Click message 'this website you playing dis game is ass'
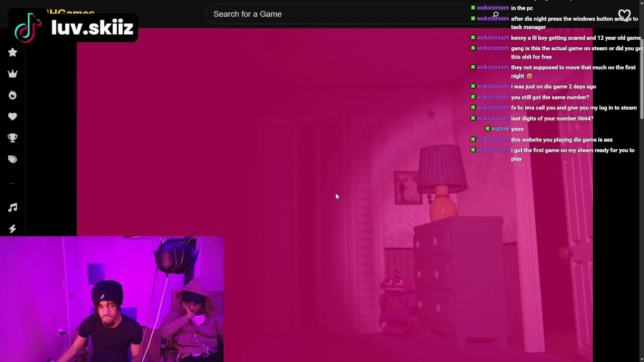Screen dimensions: 644x362 coord(561,140)
